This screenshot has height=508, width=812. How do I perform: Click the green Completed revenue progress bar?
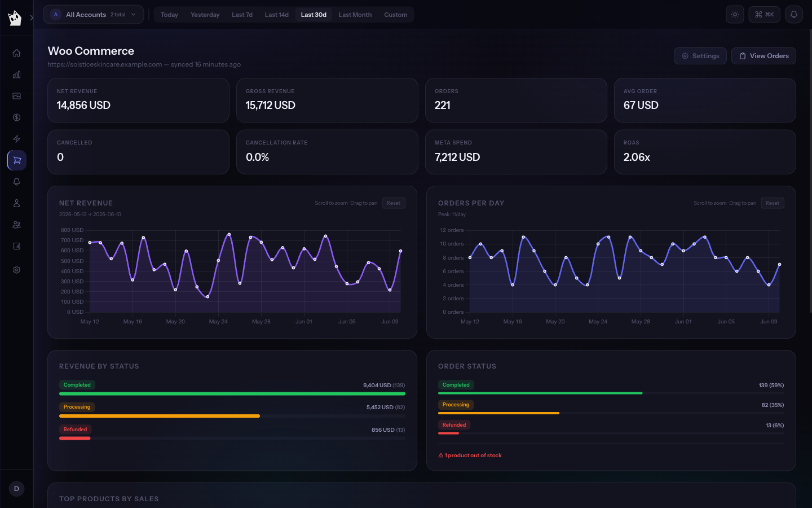point(232,393)
